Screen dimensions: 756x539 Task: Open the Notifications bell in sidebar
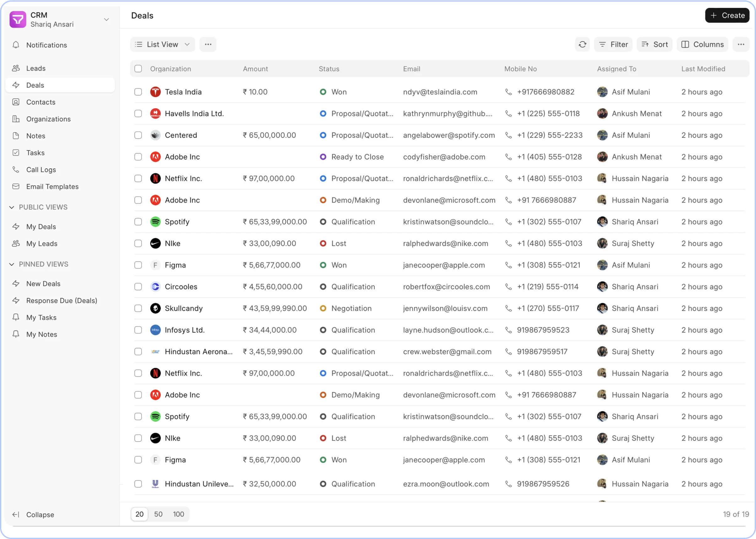click(16, 45)
